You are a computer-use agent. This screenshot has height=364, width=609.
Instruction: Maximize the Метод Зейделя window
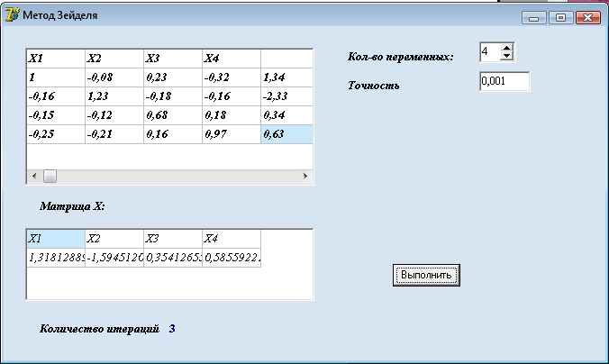pos(560,17)
